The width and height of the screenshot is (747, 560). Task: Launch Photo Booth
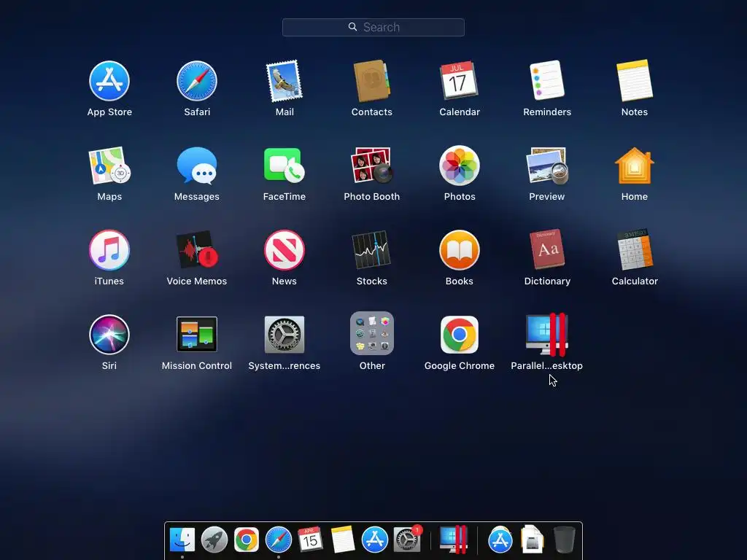point(371,166)
